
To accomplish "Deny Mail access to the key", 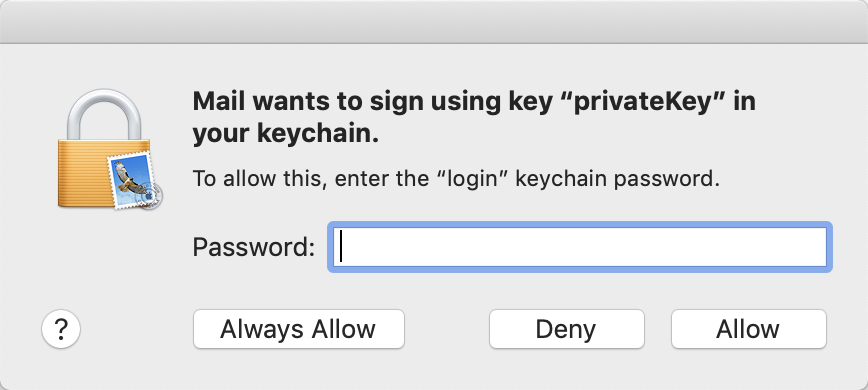I will (x=566, y=329).
